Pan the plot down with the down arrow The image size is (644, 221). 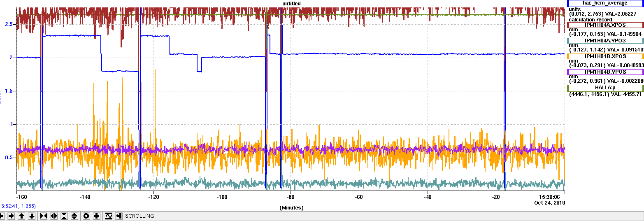31,216
